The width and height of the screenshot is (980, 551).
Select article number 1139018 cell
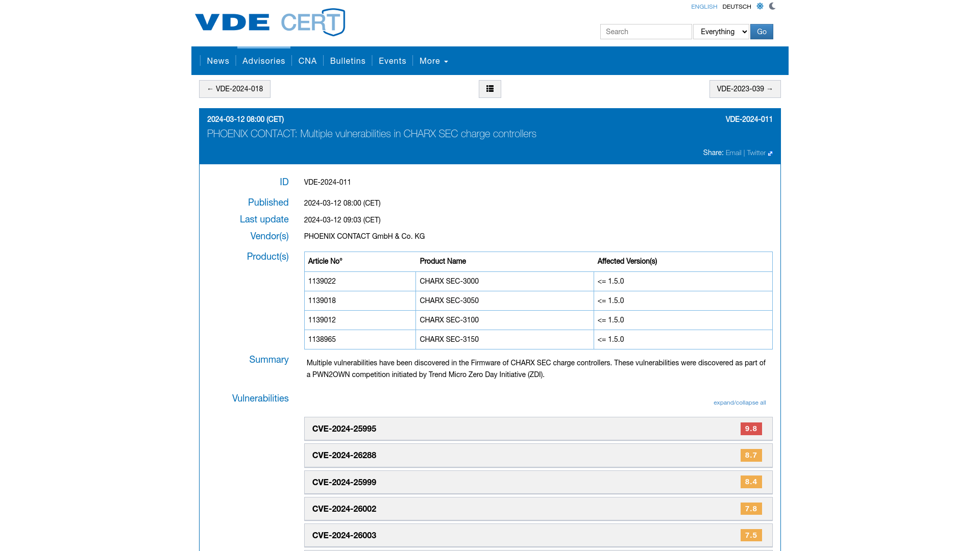point(360,300)
